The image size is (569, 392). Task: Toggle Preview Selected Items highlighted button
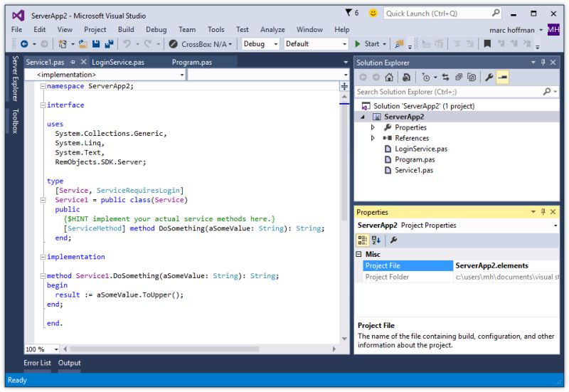503,77
